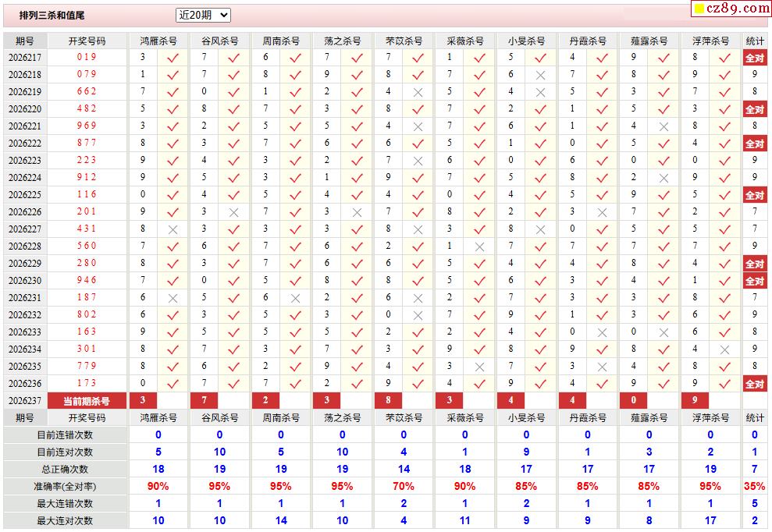
Task: Click the cross mark for 采薇杀号 in row 2026228
Action: (479, 247)
